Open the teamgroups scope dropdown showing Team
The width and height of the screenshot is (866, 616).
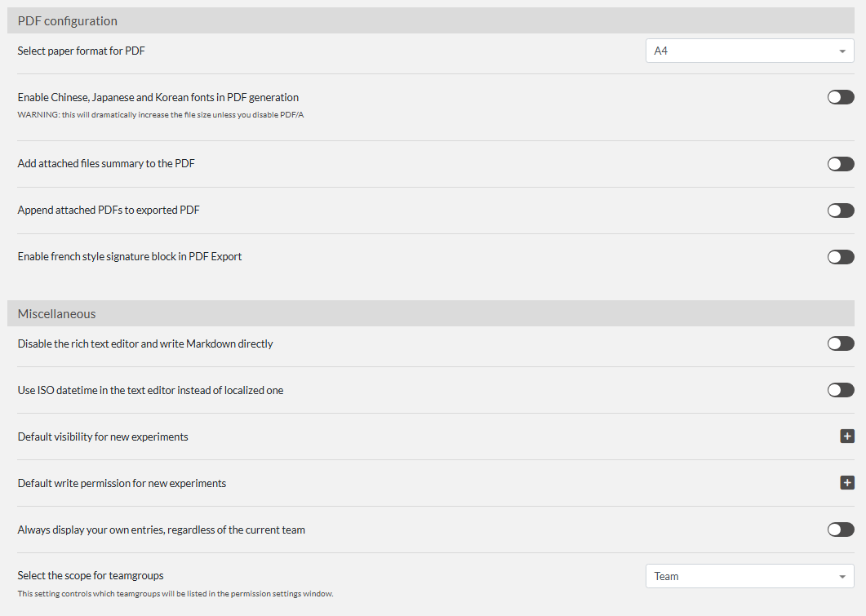point(749,576)
